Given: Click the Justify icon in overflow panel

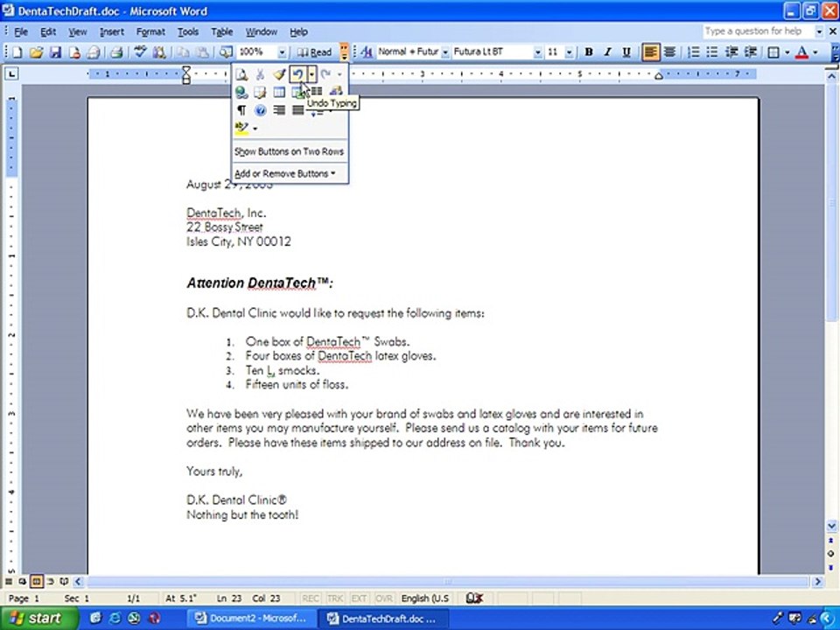Looking at the screenshot, I should [x=297, y=110].
